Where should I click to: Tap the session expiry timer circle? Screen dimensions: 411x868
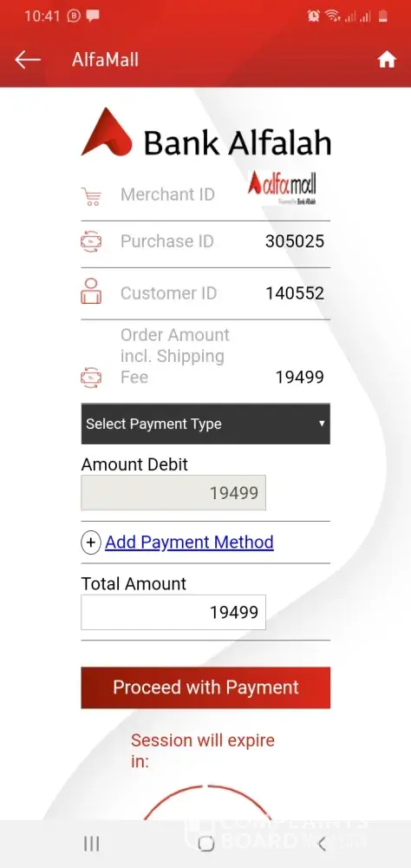(x=207, y=802)
